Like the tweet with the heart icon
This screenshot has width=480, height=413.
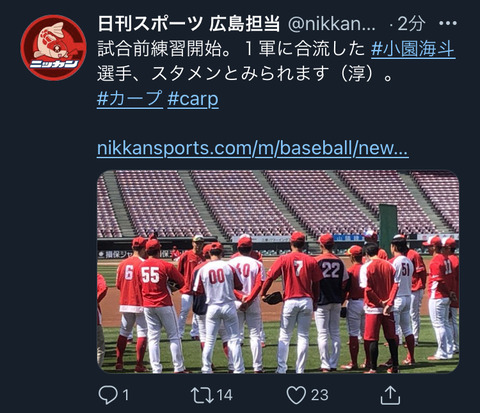pos(296,395)
